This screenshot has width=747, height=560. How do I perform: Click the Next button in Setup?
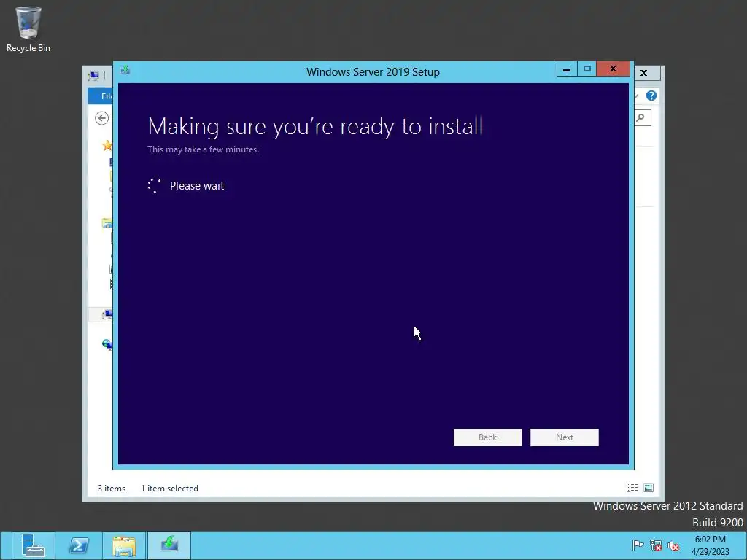pos(564,437)
